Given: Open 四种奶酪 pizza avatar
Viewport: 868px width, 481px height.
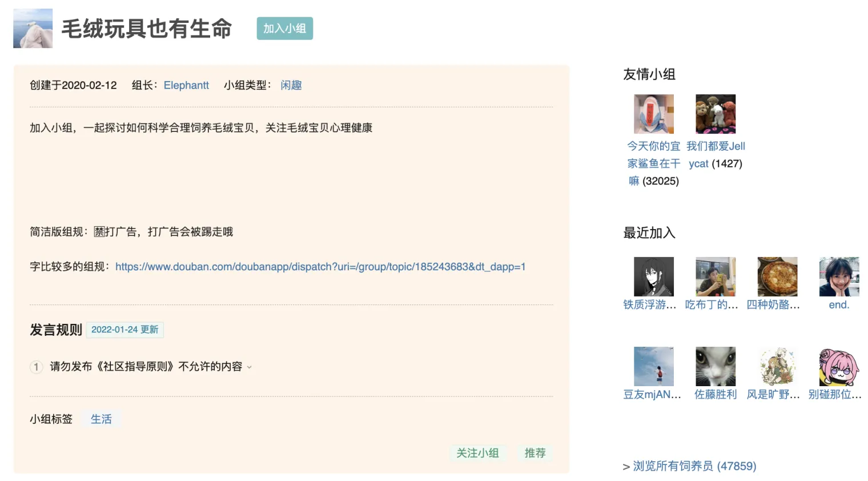Looking at the screenshot, I should coord(777,276).
